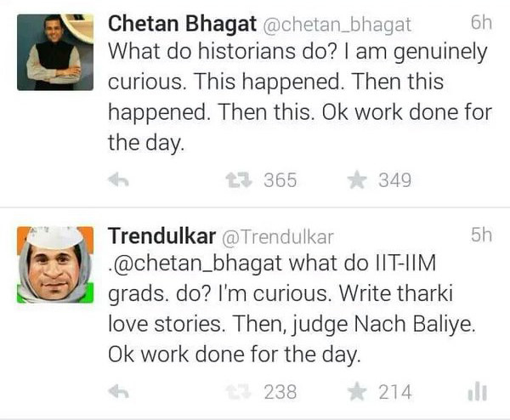Open tweet analytics bar chart icon
Viewport: 510px width, 420px height.
477,392
